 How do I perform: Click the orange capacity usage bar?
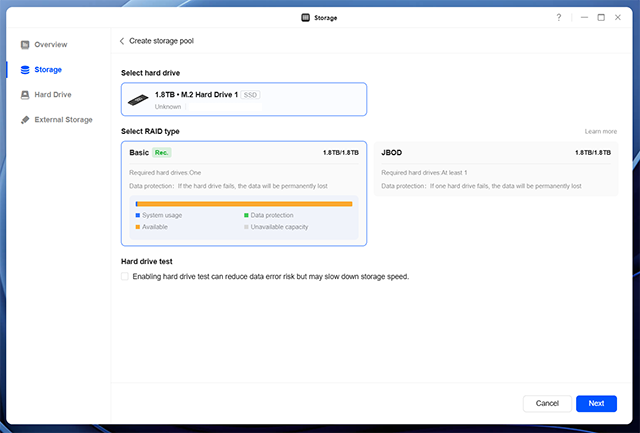point(244,204)
